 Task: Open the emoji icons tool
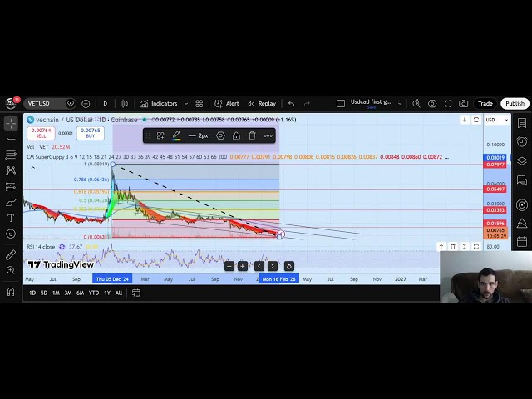11,234
